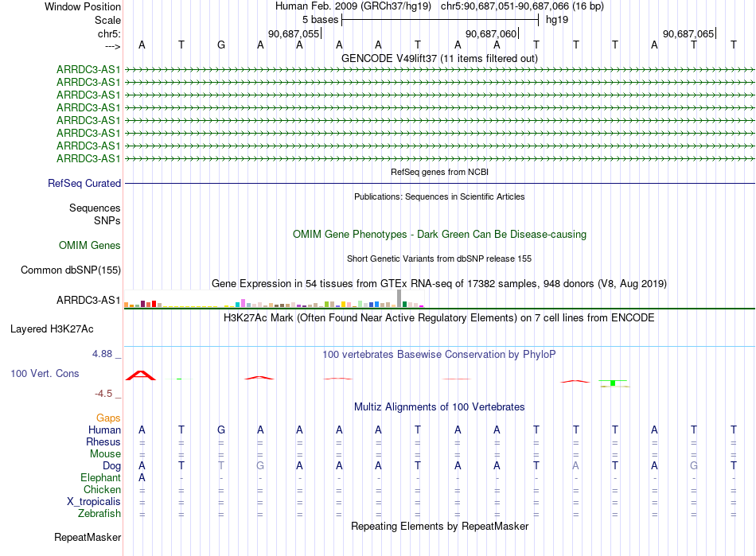Image resolution: width=756 pixels, height=556 pixels.
Task: Open the GENCODE V49lift37 track title
Action: (x=439, y=58)
